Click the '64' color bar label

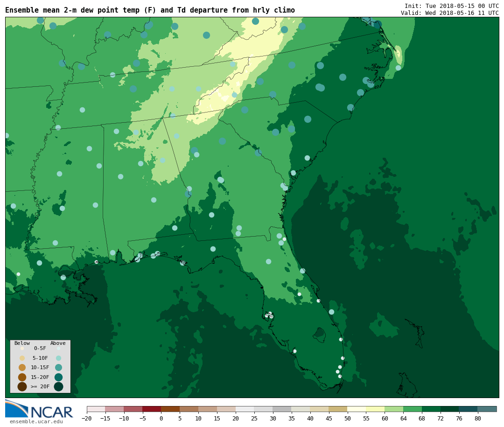pyautogui.click(x=403, y=418)
